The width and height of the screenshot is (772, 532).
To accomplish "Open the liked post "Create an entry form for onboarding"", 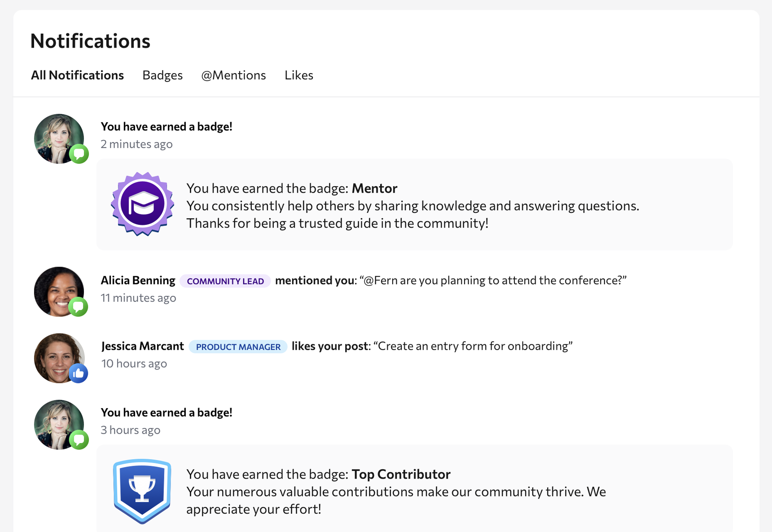I will click(473, 346).
